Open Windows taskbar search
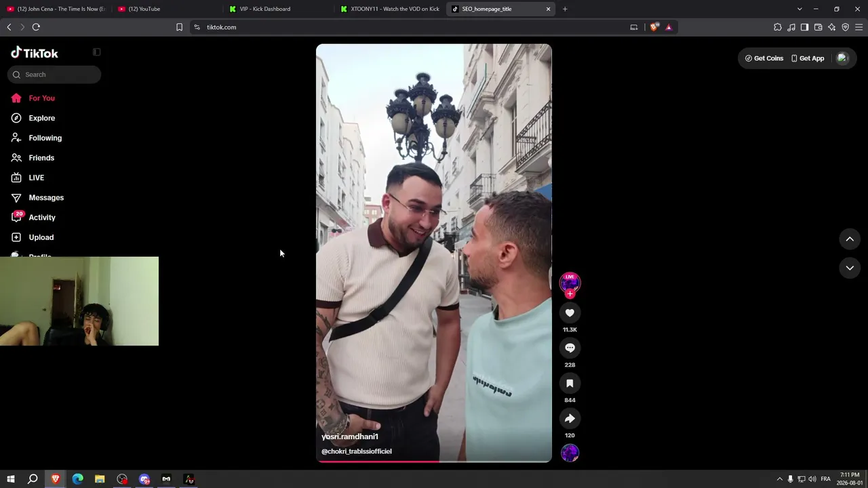The height and width of the screenshot is (488, 868). click(x=33, y=479)
